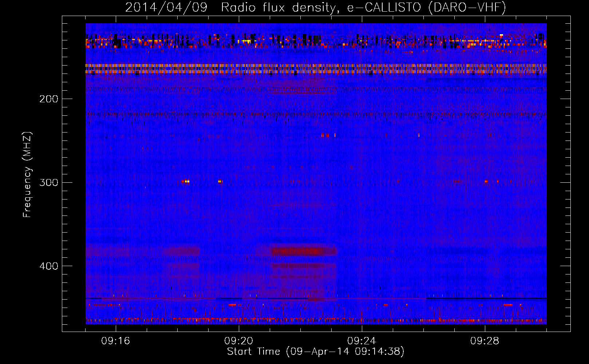Click the 300 frequency tick label
589x364 pixels.
tap(48, 182)
